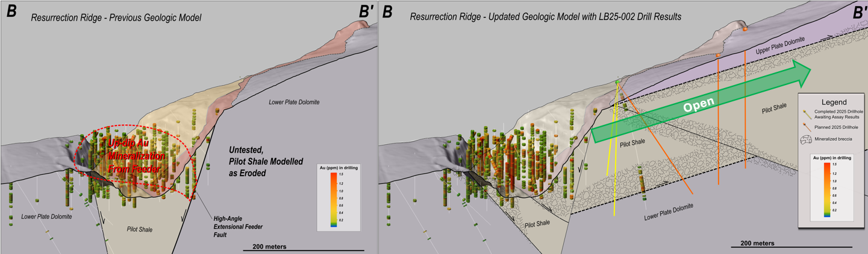
Task: Click the Planned 2025 Drillhole legend icon
Action: pos(806,127)
